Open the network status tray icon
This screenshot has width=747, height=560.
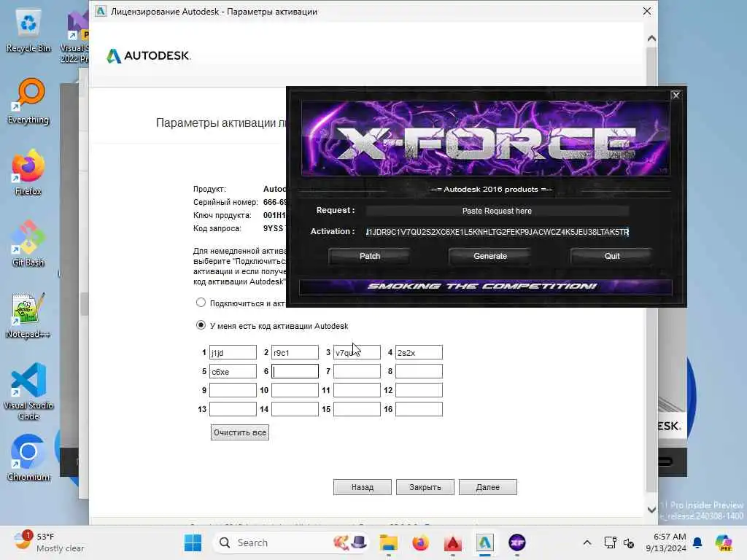point(610,542)
